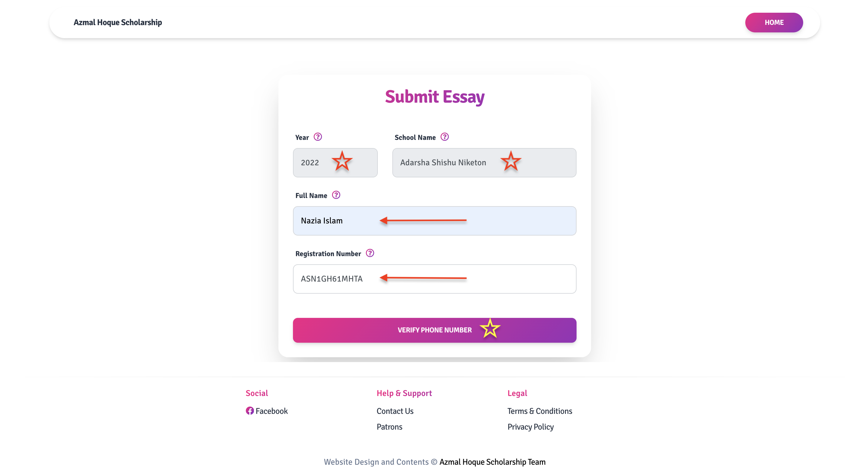Open the Azmal Hoque Scholarship site title

[118, 23]
